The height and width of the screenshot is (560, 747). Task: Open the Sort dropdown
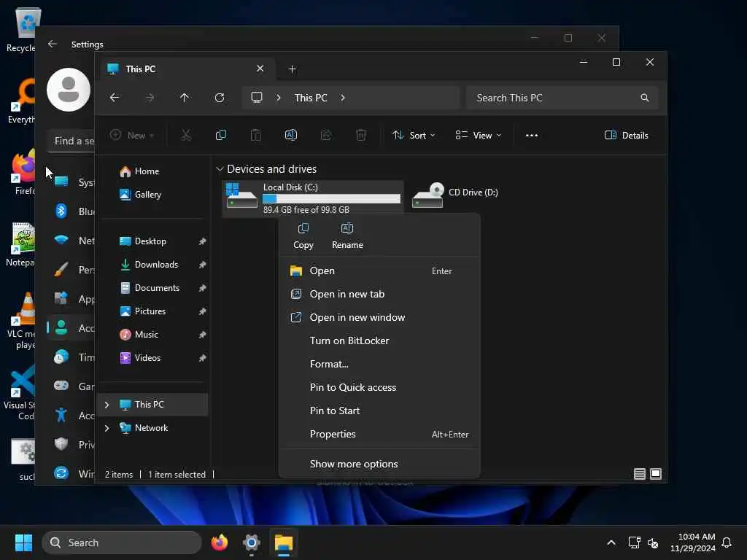pos(414,135)
